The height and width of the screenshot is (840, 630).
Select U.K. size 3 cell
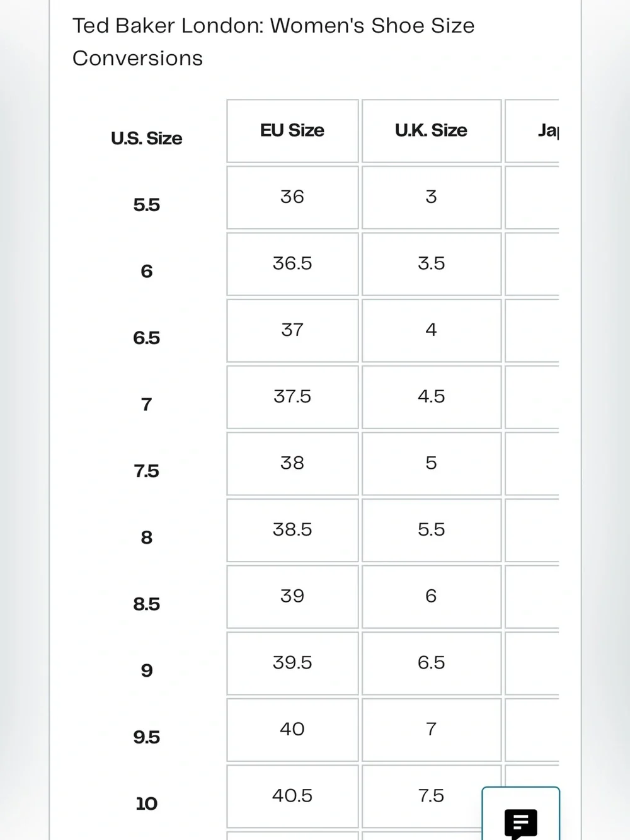pyautogui.click(x=432, y=197)
